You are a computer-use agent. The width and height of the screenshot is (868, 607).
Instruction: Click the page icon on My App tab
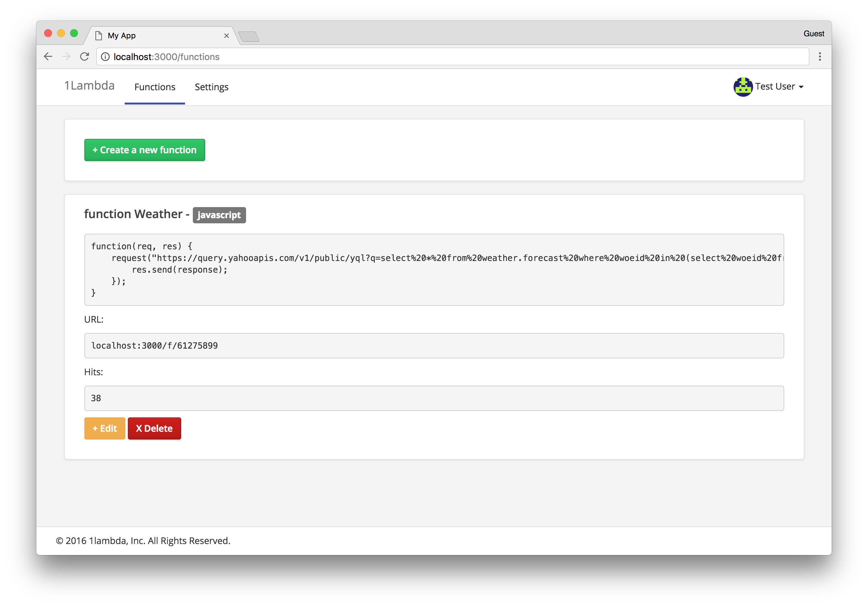click(99, 35)
